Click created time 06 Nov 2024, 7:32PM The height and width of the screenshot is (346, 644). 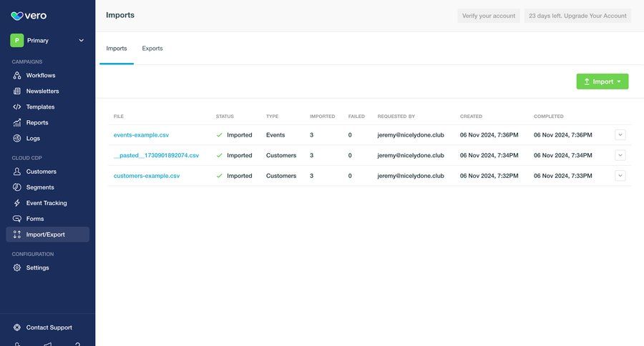pos(489,176)
